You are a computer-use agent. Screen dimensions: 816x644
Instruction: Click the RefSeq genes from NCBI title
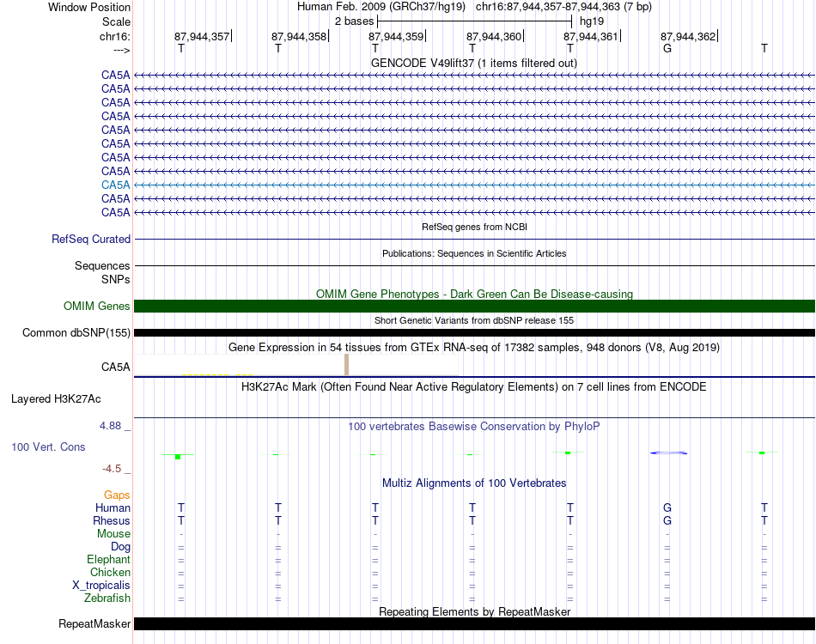tap(474, 227)
